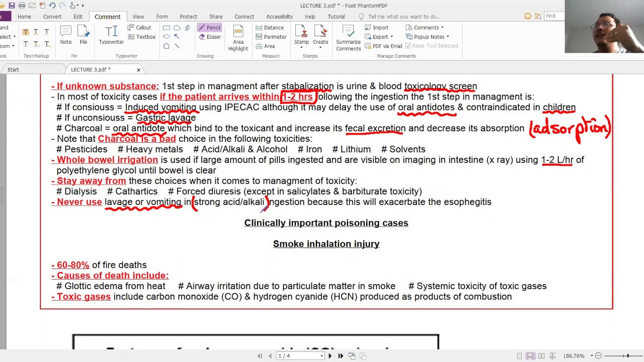Switch to continuous facing view mode

coord(552,356)
